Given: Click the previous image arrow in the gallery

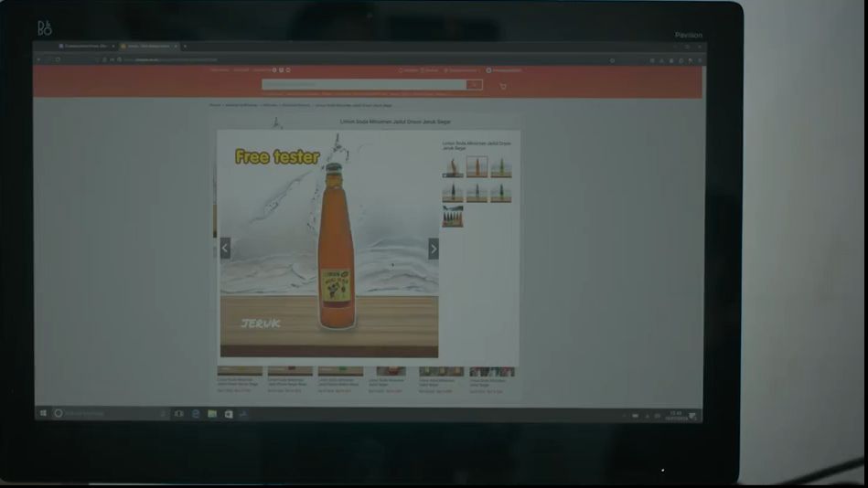Looking at the screenshot, I should click(225, 249).
